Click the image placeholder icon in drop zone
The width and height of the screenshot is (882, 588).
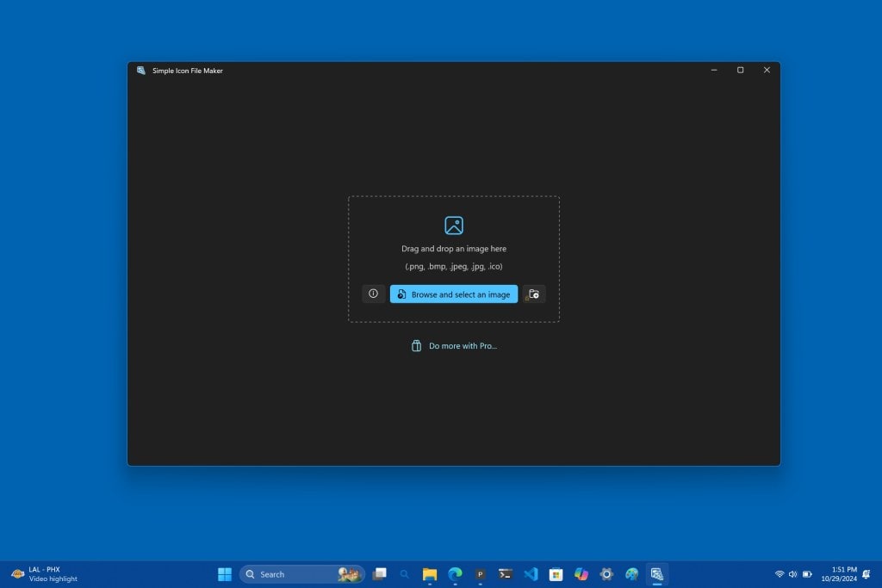pyautogui.click(x=453, y=226)
